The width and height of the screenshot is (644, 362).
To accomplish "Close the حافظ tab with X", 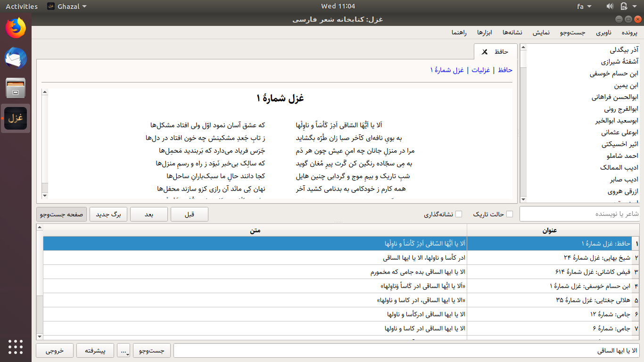I will tap(484, 51).
